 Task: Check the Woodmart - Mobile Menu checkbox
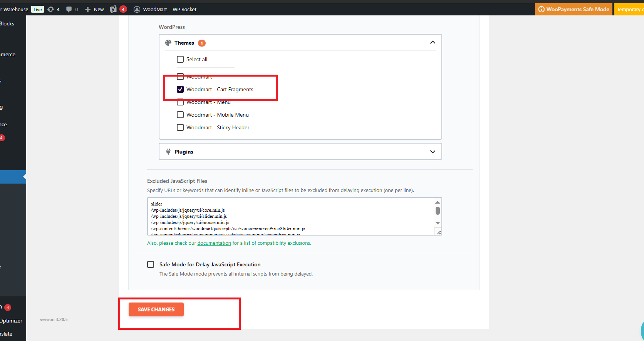[x=180, y=115]
